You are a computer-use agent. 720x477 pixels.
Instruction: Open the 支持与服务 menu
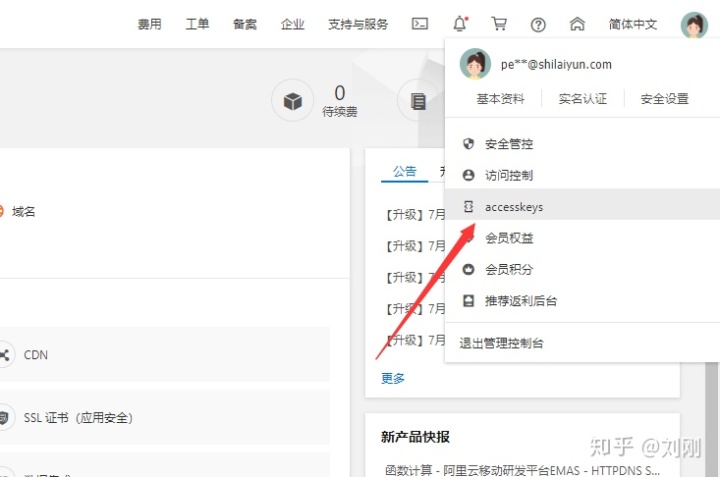(x=358, y=24)
